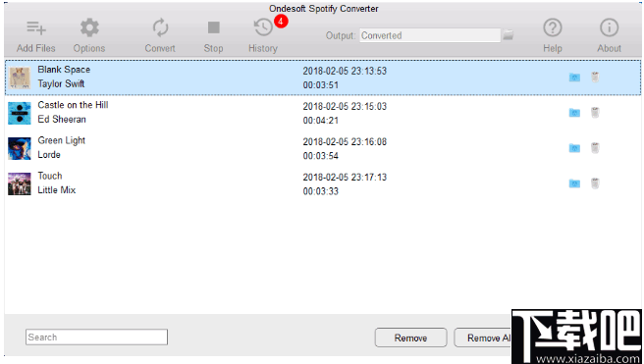Click the Stop toolbar icon
Screen dimensions: 644x364
[x=213, y=27]
